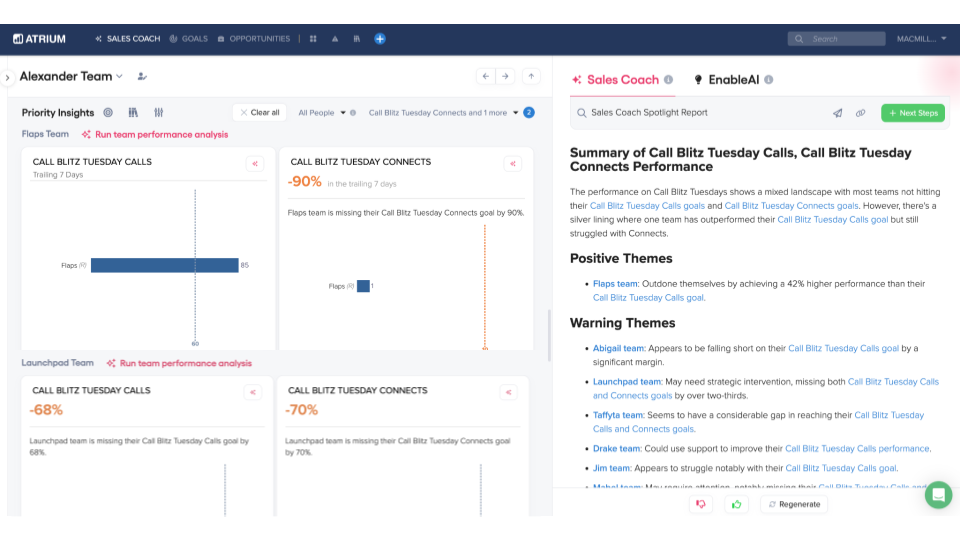960x540 pixels.
Task: Click share icon on Launchpad Calls card
Action: coord(253,392)
